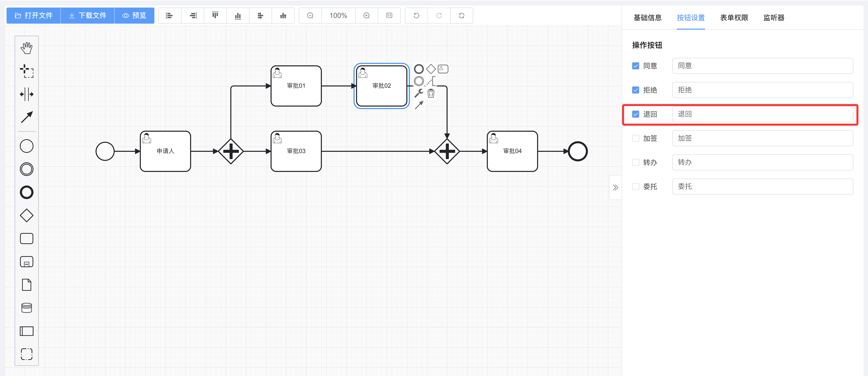Enable the 加签 checkbox
This screenshot has height=376, width=868.
635,138
